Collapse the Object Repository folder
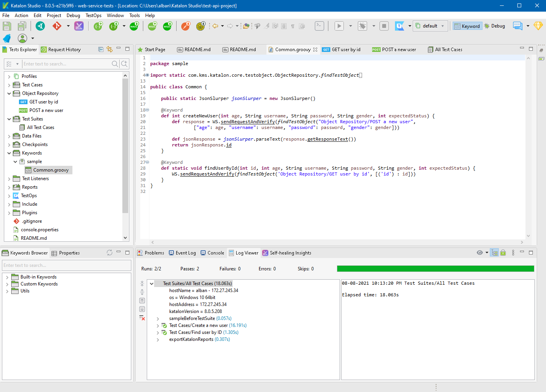This screenshot has height=392, width=546. pos(9,93)
